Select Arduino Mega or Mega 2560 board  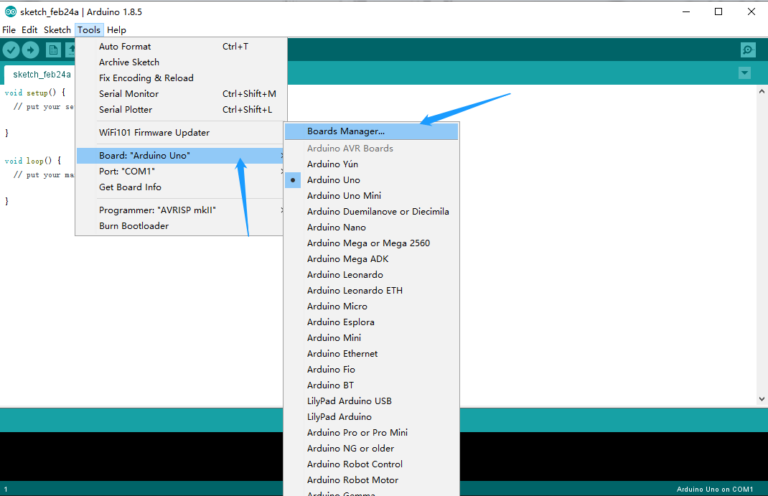pos(368,243)
